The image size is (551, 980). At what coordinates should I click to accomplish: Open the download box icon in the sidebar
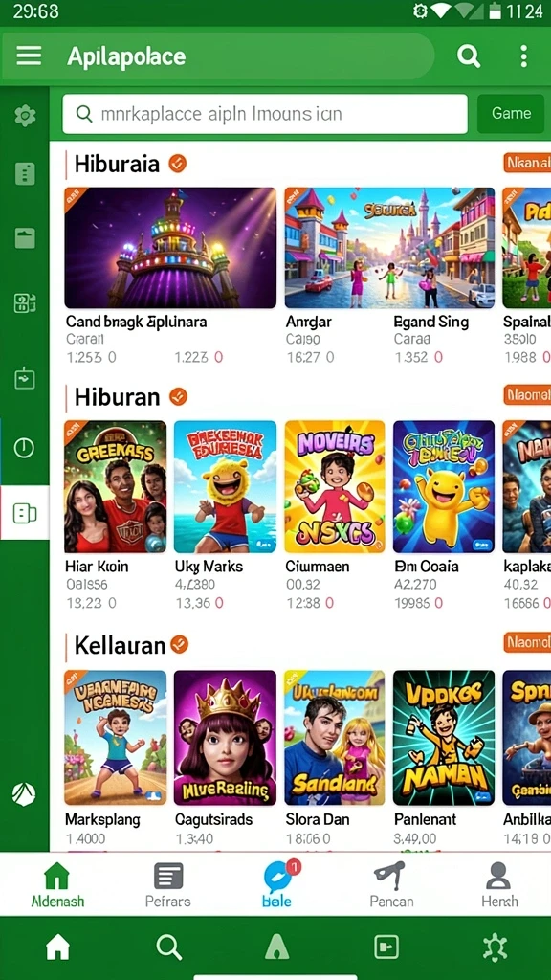coord(25,379)
